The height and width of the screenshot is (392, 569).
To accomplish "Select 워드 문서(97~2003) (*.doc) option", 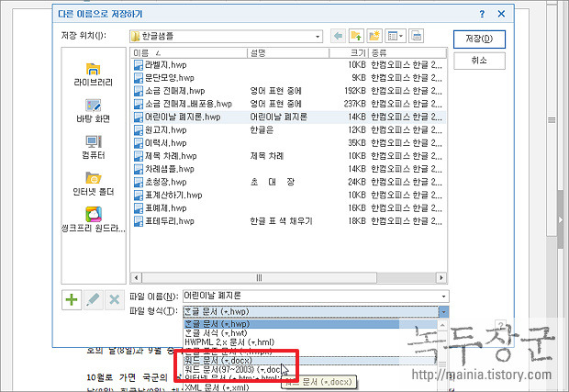I will click(310, 369).
